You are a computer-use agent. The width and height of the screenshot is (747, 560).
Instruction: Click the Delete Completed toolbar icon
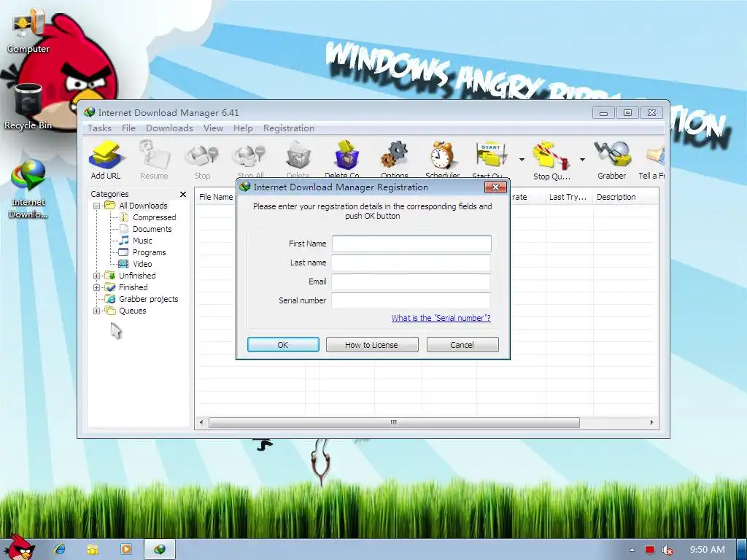345,160
